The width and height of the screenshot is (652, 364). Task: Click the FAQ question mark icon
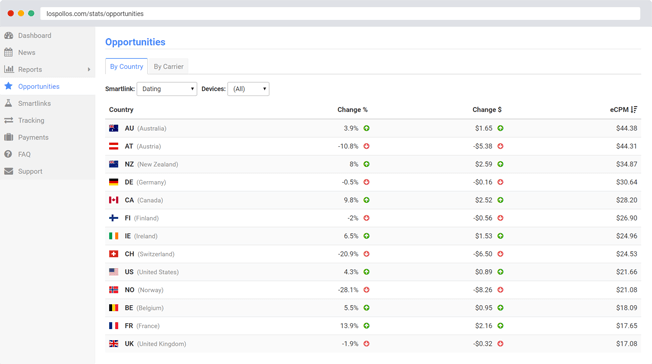pyautogui.click(x=8, y=154)
